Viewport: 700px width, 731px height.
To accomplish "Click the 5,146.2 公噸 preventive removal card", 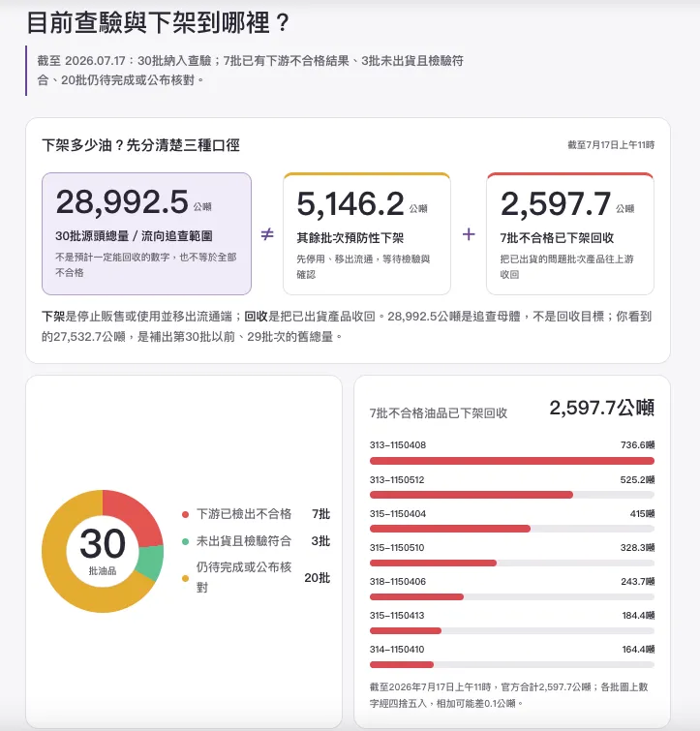I will pyautogui.click(x=367, y=233).
